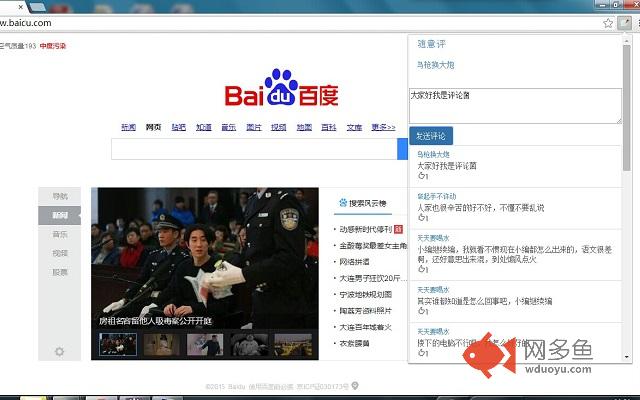Open hot search 网络拼酒

(354, 262)
